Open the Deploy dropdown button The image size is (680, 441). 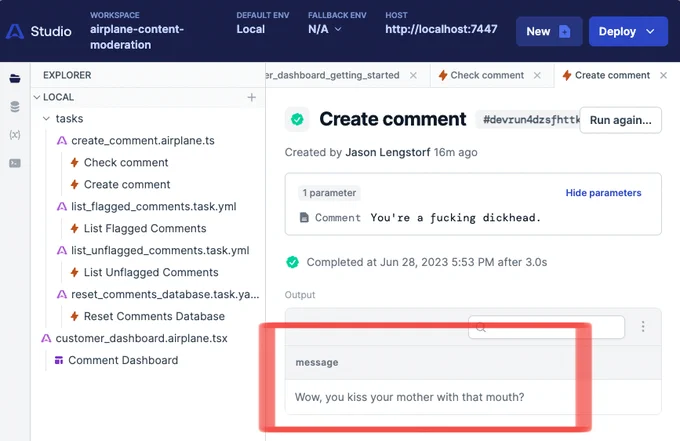tap(628, 31)
